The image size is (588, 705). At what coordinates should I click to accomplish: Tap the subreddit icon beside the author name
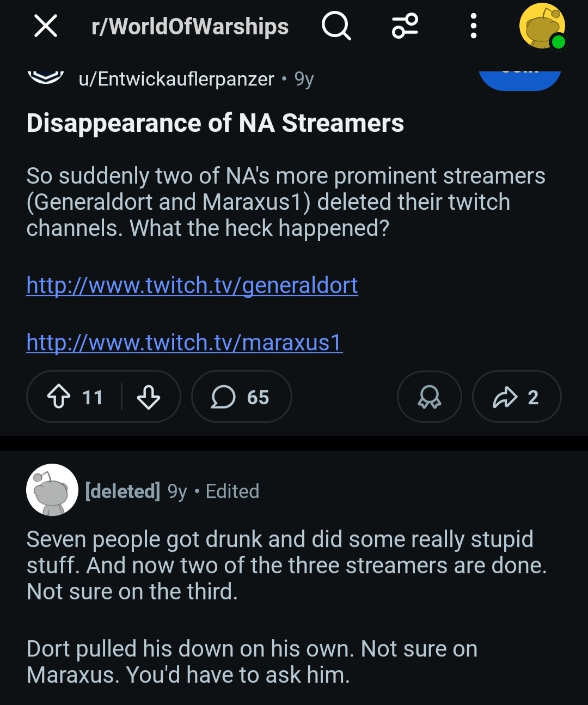coord(46,77)
